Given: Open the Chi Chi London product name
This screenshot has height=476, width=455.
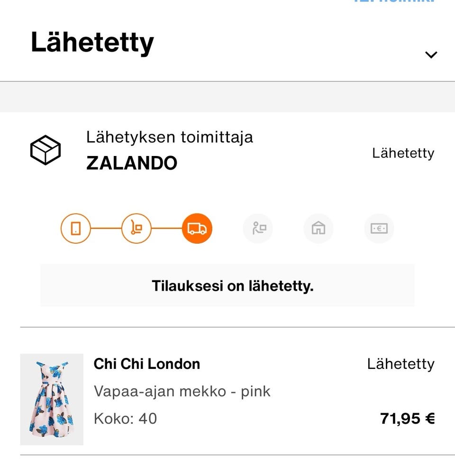Looking at the screenshot, I should point(147,364).
